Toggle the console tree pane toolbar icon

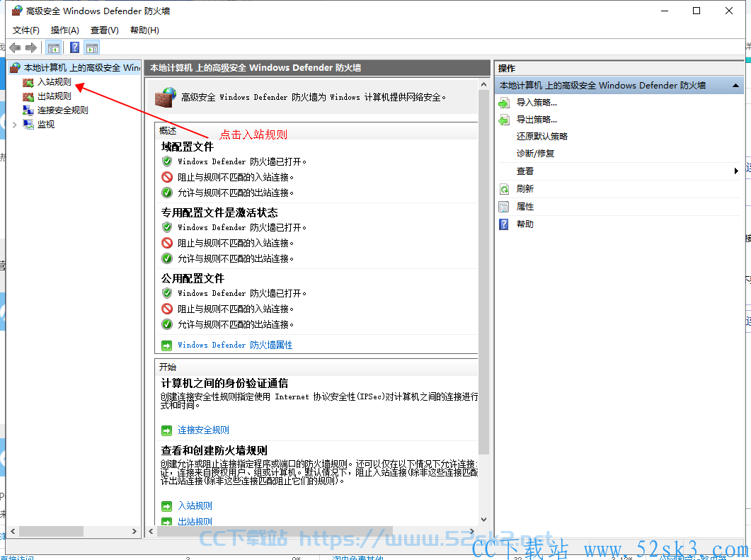pyautogui.click(x=54, y=48)
